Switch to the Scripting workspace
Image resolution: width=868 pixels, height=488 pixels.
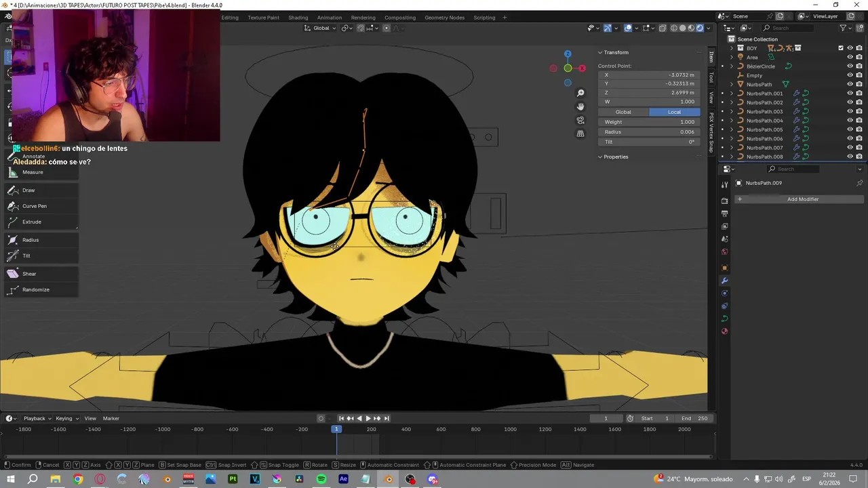coord(484,18)
